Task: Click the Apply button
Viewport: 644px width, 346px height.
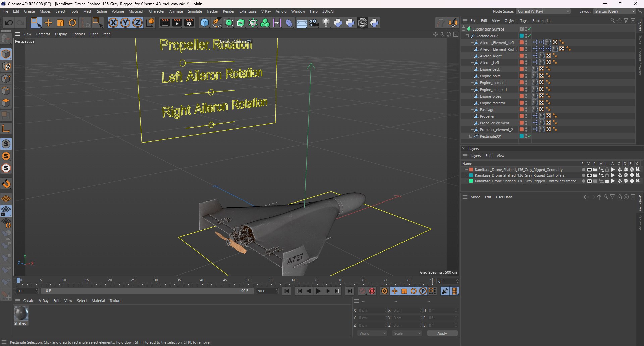Action: click(x=442, y=333)
